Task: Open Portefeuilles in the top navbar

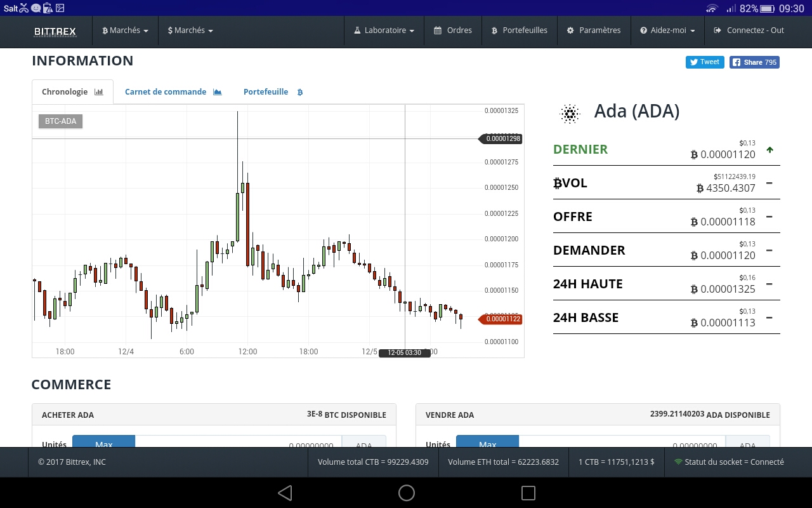Action: pyautogui.click(x=519, y=30)
